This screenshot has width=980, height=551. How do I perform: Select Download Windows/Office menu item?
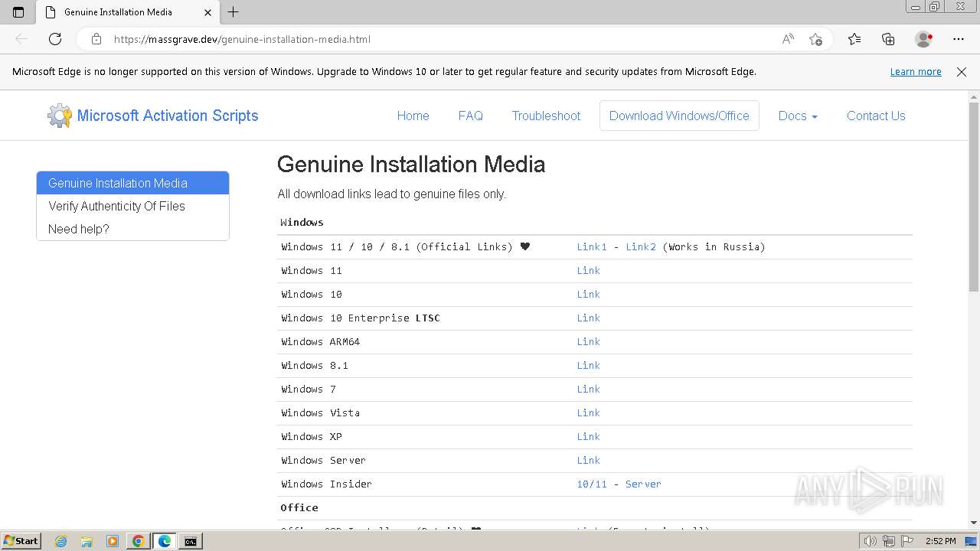pos(679,116)
